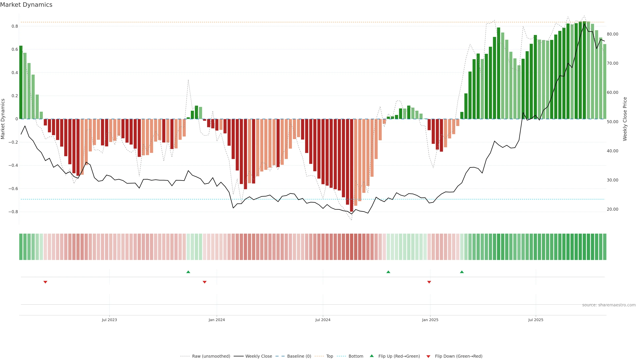Viewport: 644px width, 362px height.
Task: Toggle the Weekly Close legend entry
Action: pyautogui.click(x=258, y=356)
